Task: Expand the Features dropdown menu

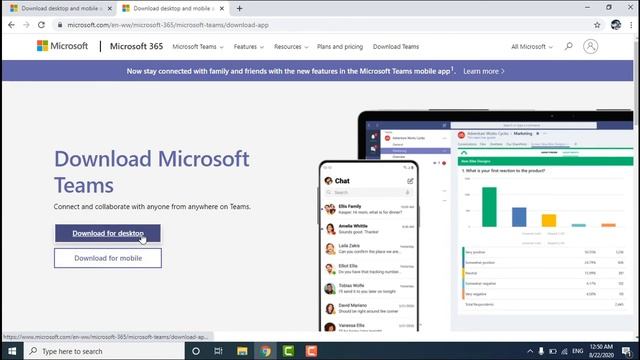Action: tap(249, 47)
